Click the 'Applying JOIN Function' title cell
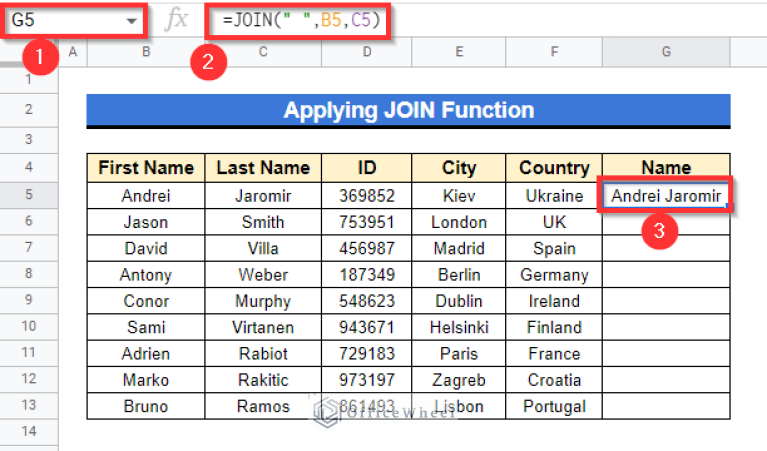The image size is (767, 451). (408, 111)
